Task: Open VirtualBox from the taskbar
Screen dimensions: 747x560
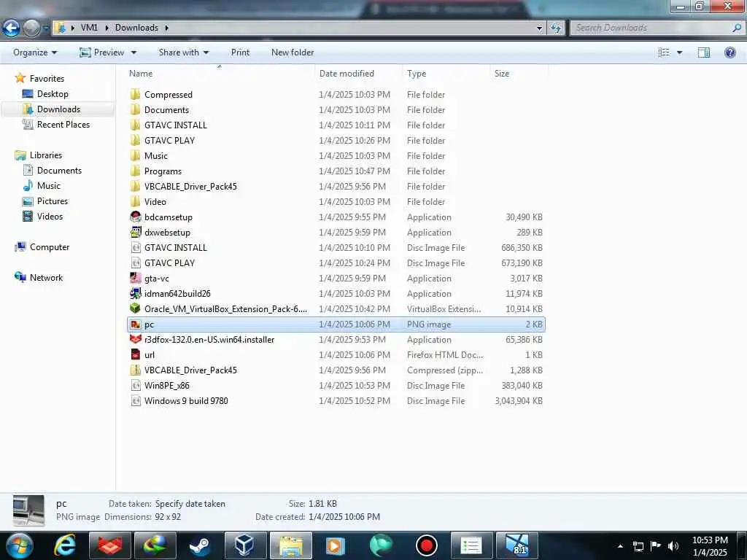Action: (244, 545)
